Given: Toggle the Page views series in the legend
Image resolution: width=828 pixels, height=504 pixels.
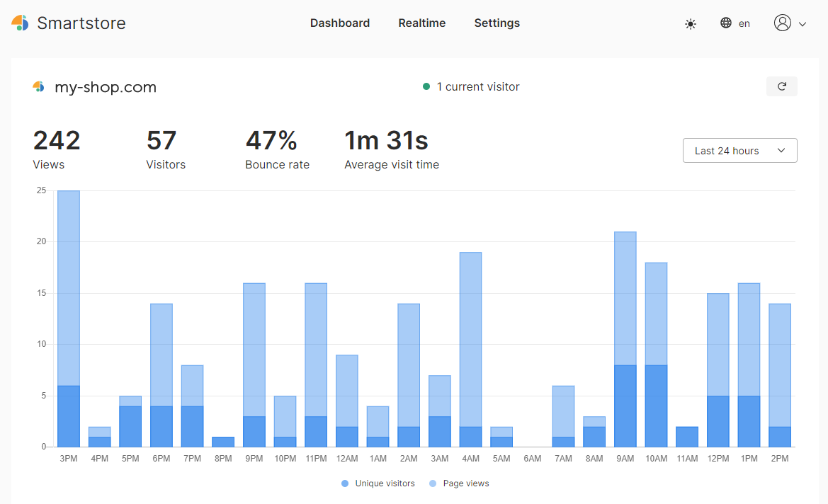Looking at the screenshot, I should (x=458, y=483).
